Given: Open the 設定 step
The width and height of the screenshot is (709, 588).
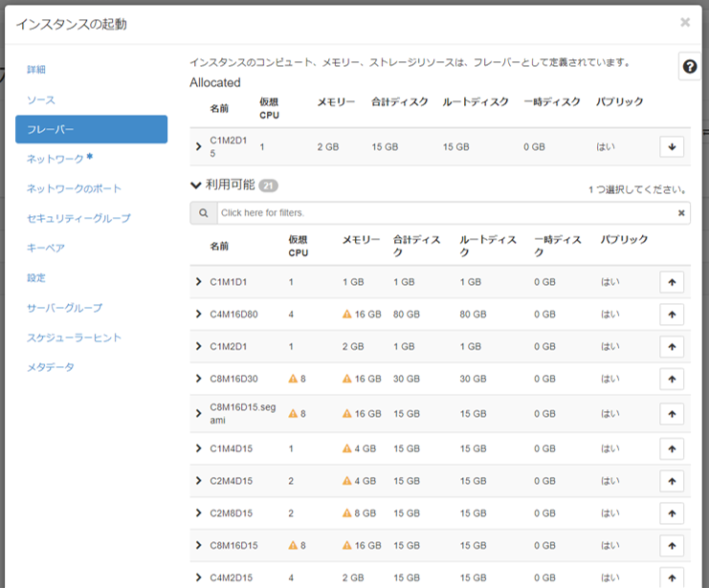Looking at the screenshot, I should [36, 278].
